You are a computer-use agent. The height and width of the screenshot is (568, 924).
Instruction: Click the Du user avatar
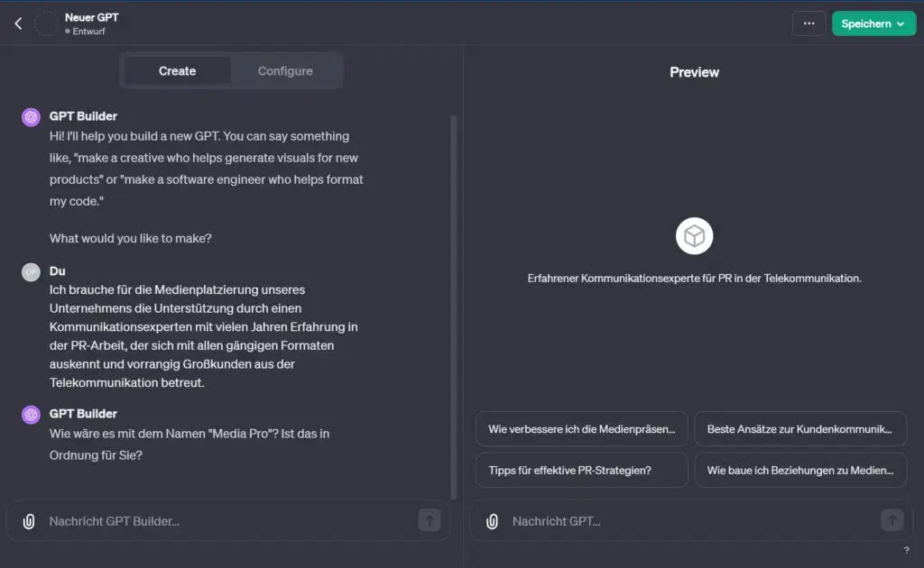[x=32, y=272]
